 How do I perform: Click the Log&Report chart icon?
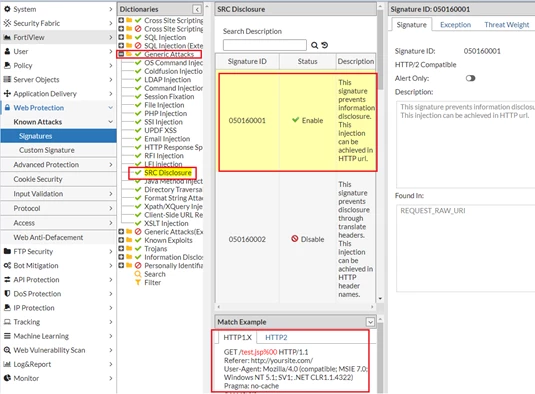(x=7, y=364)
